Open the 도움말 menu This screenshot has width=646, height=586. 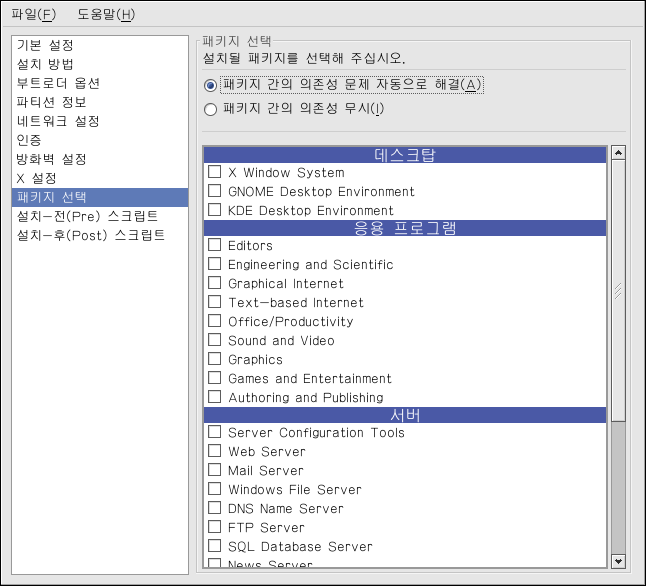coord(105,15)
